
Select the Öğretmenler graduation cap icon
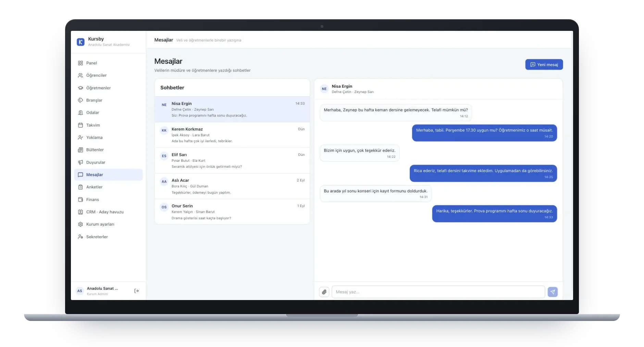pos(80,88)
